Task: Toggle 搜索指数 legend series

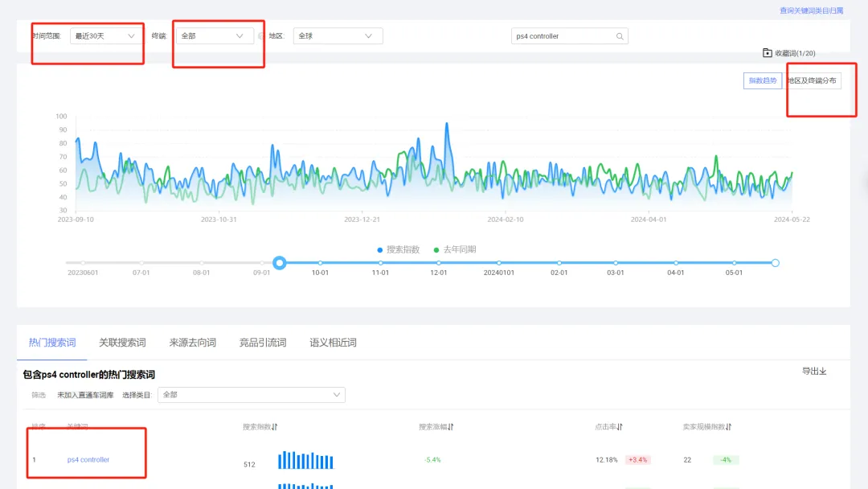Action: pyautogui.click(x=398, y=250)
